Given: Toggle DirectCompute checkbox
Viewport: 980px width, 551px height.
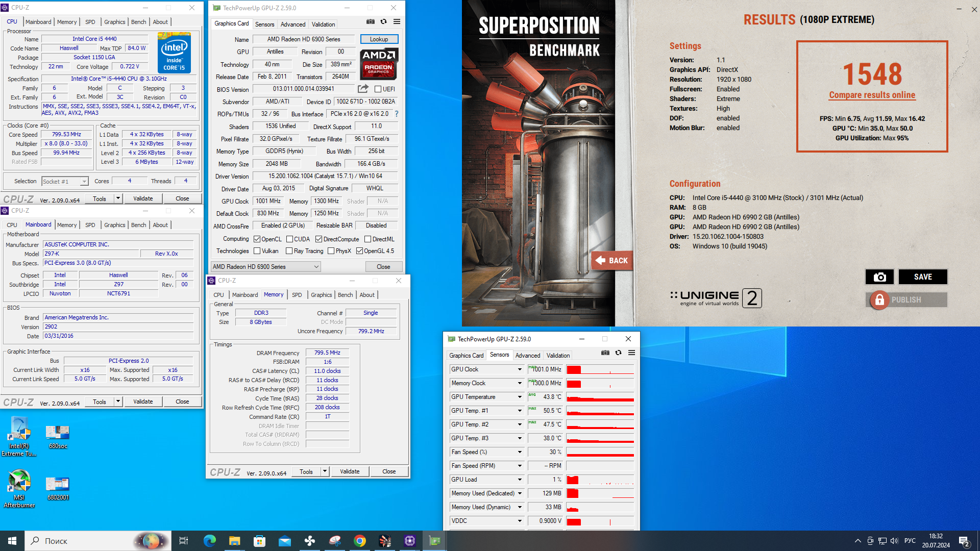Looking at the screenshot, I should tap(318, 239).
